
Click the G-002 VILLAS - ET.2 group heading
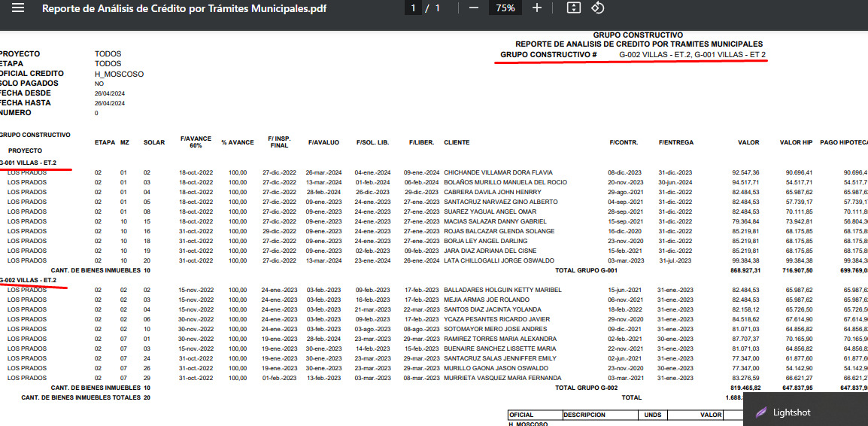(29, 280)
